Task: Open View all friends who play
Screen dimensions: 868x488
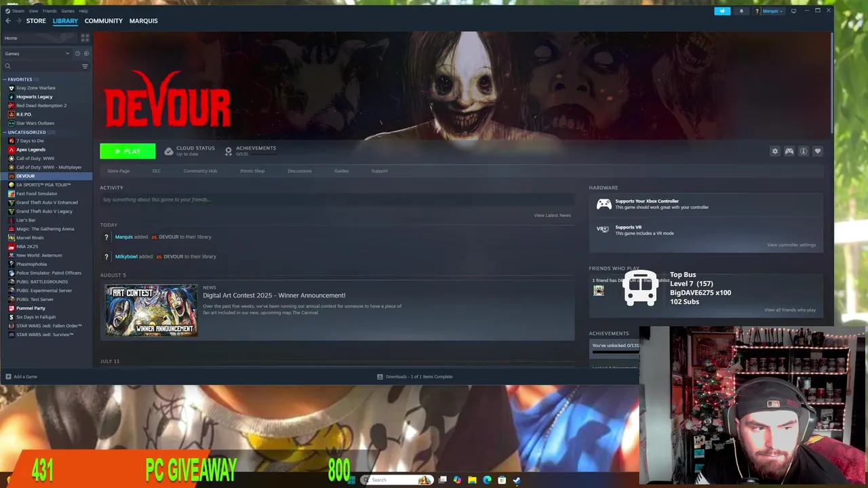Action: click(x=790, y=310)
